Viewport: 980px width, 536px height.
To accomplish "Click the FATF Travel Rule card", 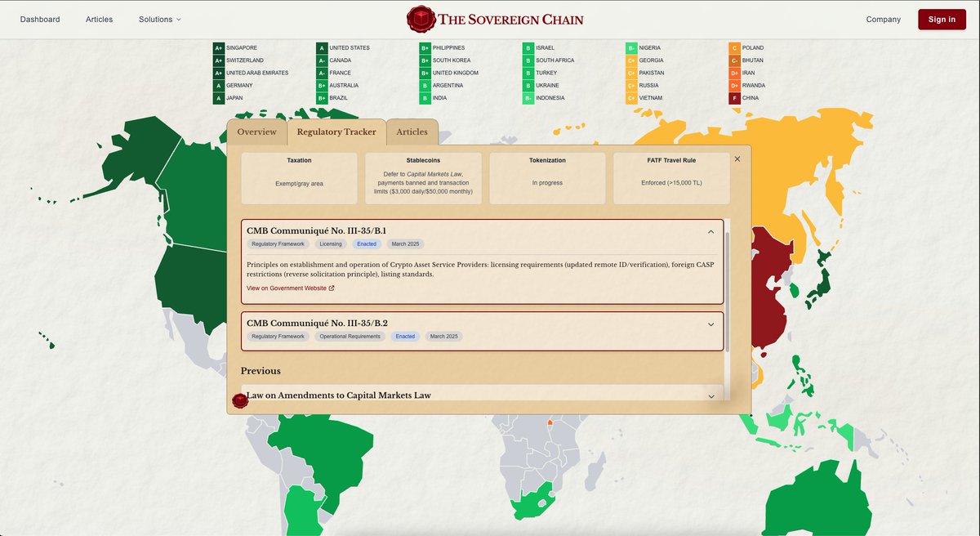I will [671, 178].
